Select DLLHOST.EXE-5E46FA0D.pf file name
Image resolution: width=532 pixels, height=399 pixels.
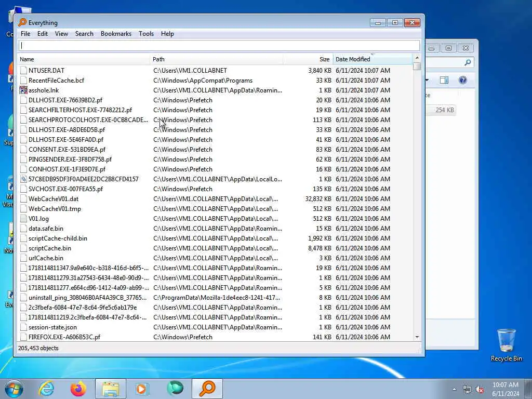point(66,139)
